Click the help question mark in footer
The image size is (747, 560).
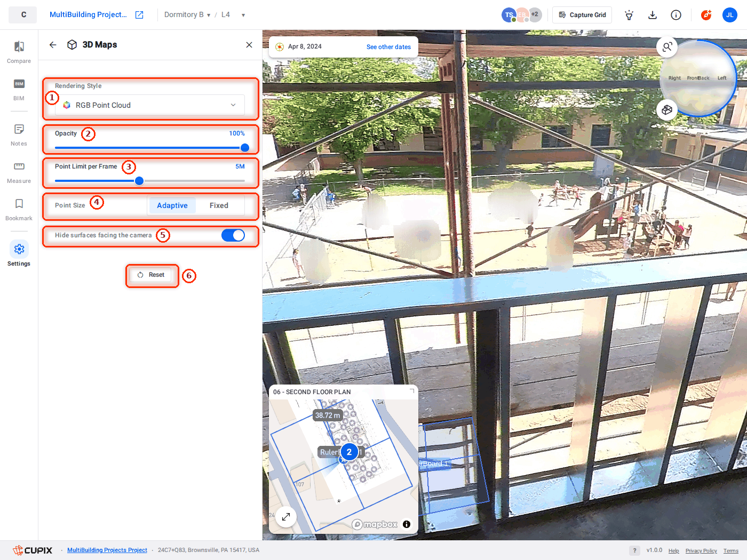(634, 550)
